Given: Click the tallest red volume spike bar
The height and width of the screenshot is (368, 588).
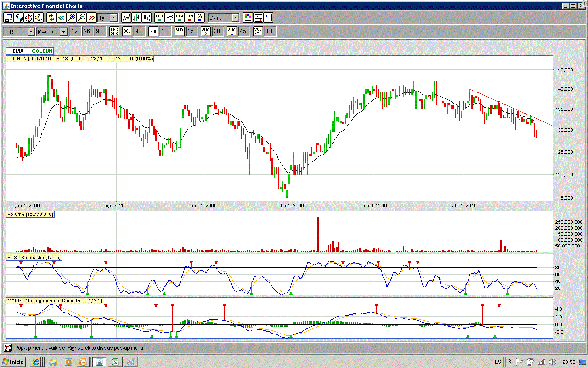Looking at the screenshot, I should (318, 234).
